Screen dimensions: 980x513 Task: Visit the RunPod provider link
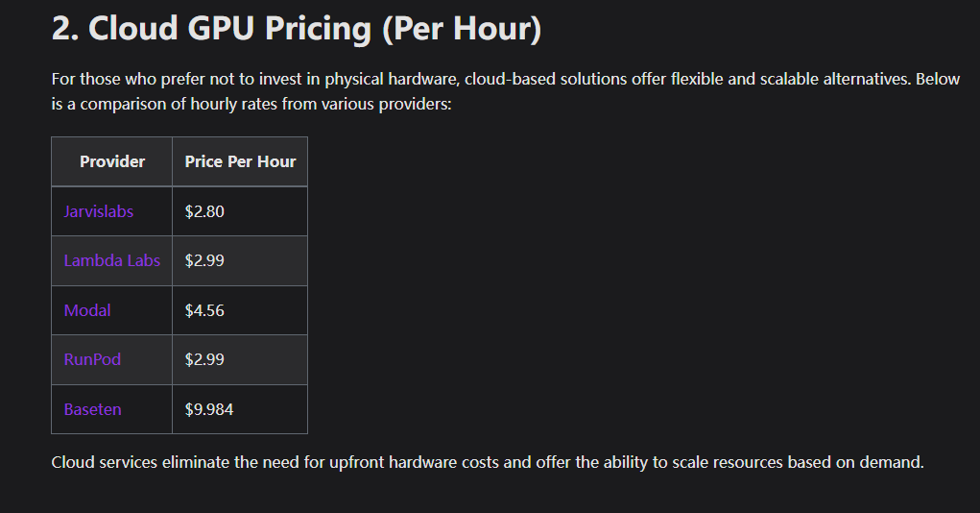[92, 359]
